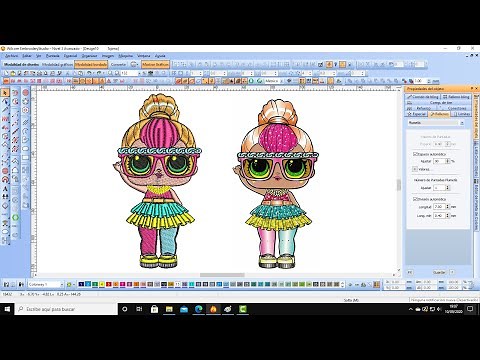Switch to Modalidad gráficos mode
Screen dimensions: 480x360
[x=57, y=64]
